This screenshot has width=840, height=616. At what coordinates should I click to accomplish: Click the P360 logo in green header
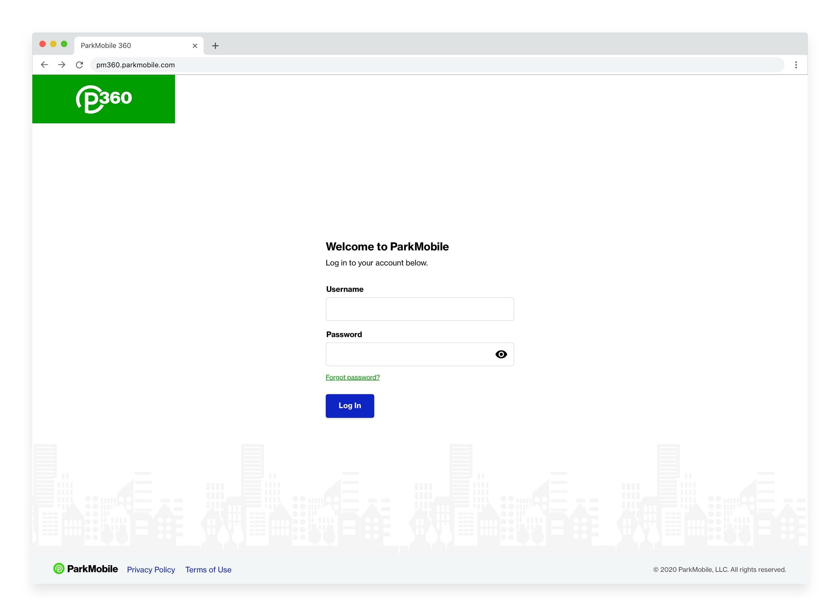(x=104, y=99)
